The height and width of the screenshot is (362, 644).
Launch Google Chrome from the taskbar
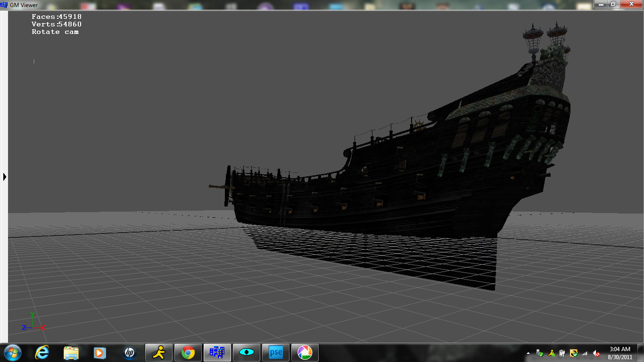(188, 353)
